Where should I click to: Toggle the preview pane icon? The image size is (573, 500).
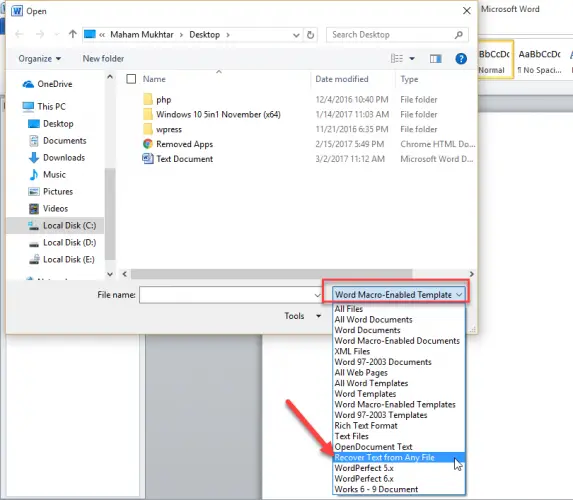point(436,58)
